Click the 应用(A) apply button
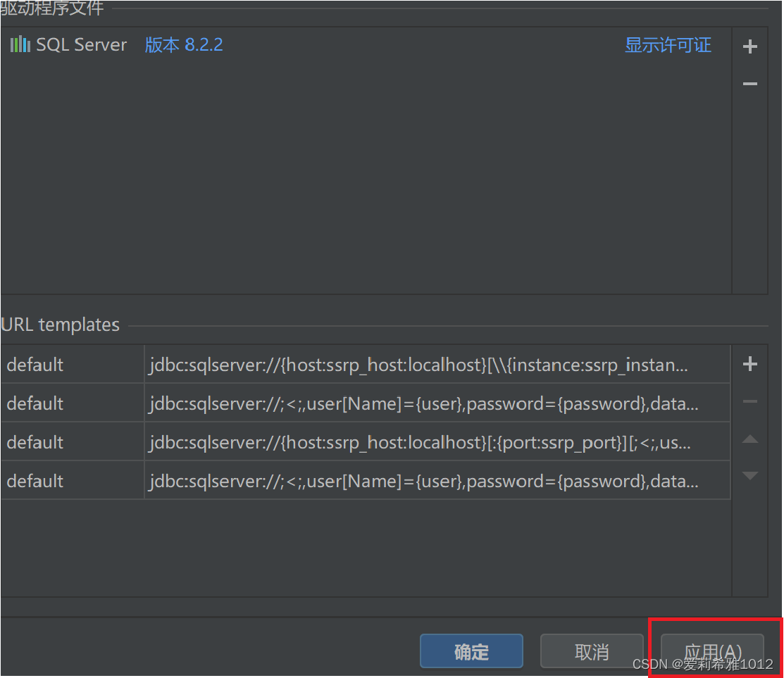 pyautogui.click(x=712, y=651)
